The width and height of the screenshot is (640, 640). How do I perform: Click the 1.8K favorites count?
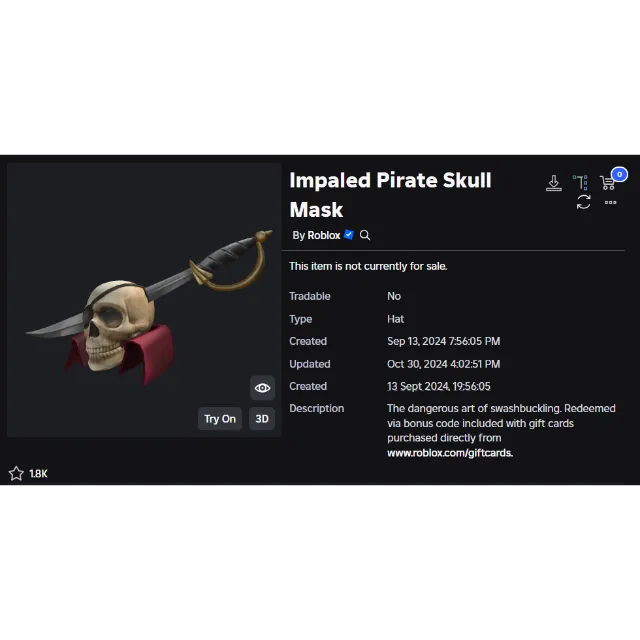[x=38, y=474]
